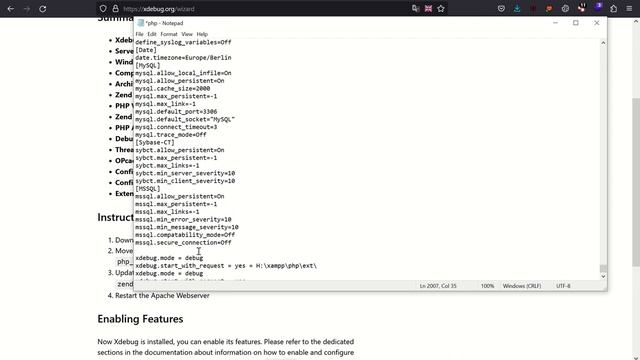Click the Enabling Features heading on webpage
The image size is (640, 360).
[140, 319]
